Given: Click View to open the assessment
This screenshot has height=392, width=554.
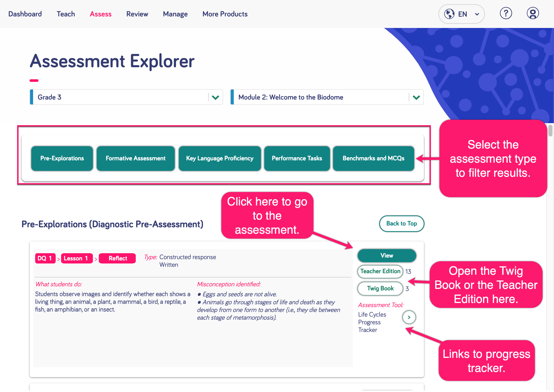Looking at the screenshot, I should point(387,256).
